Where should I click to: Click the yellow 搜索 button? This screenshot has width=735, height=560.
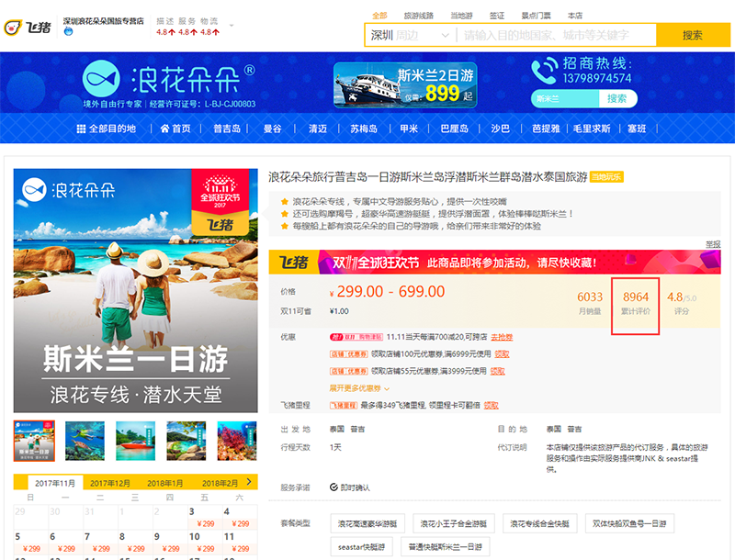pos(693,35)
